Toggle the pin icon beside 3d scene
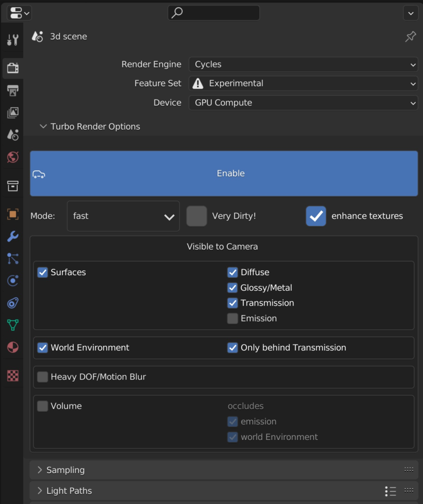This screenshot has width=423, height=504. [411, 36]
